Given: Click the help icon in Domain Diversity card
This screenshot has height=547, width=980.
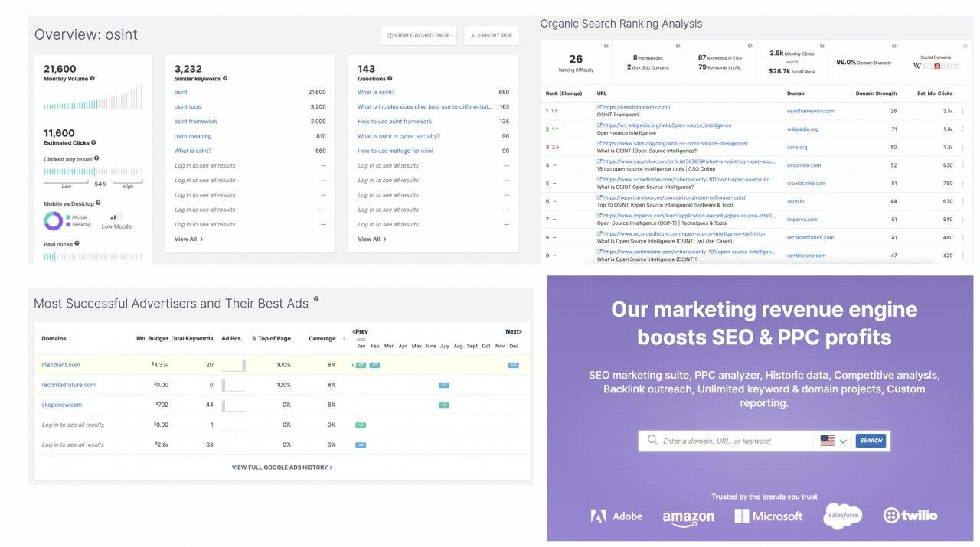Looking at the screenshot, I should click(x=893, y=47).
